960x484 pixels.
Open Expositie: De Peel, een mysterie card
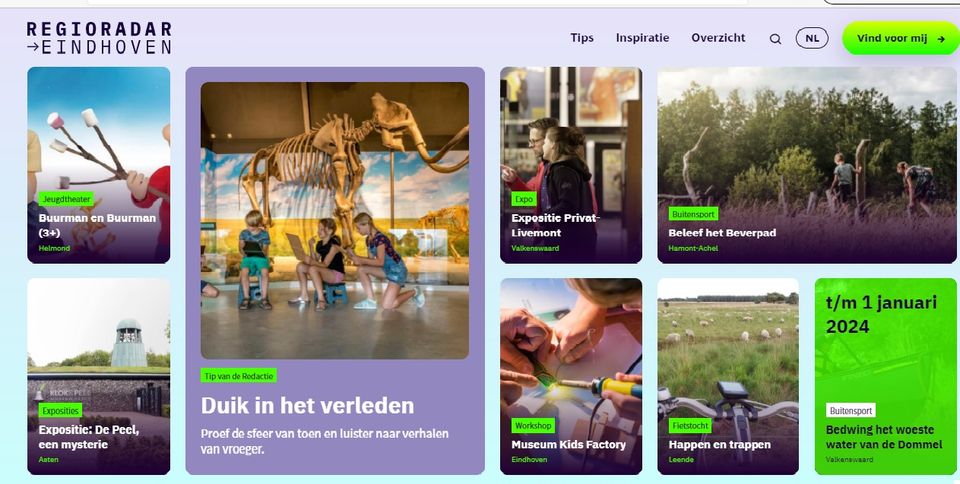(x=99, y=376)
